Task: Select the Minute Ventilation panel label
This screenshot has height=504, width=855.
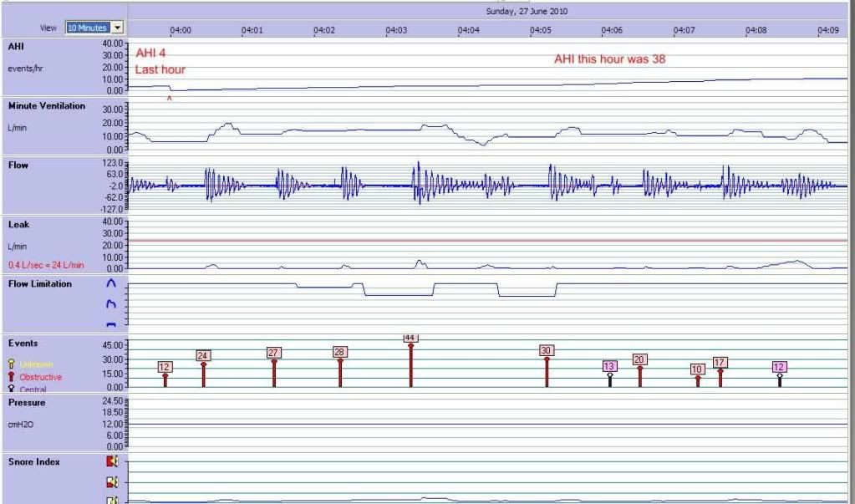Action: click(47, 106)
